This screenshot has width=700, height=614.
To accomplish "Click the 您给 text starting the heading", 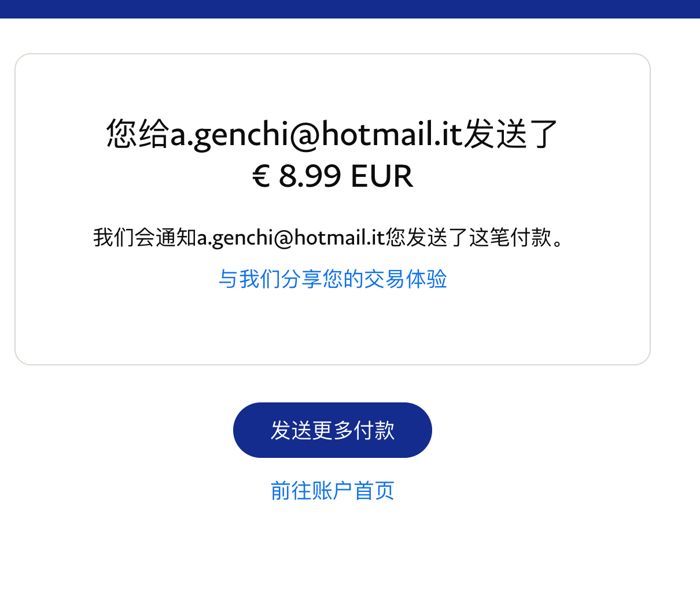I will tap(138, 134).
